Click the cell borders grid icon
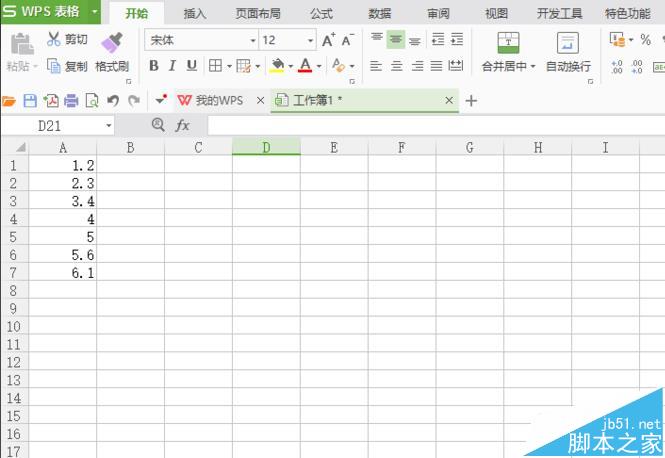 coord(215,66)
